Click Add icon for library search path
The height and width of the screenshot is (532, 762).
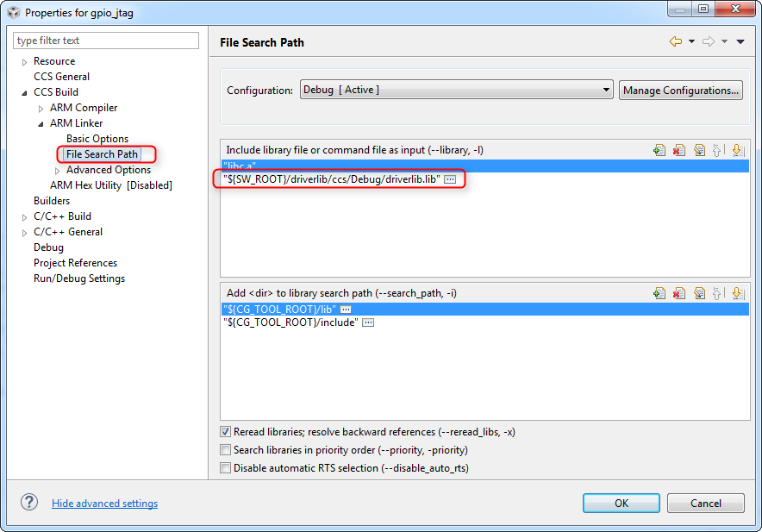click(659, 293)
